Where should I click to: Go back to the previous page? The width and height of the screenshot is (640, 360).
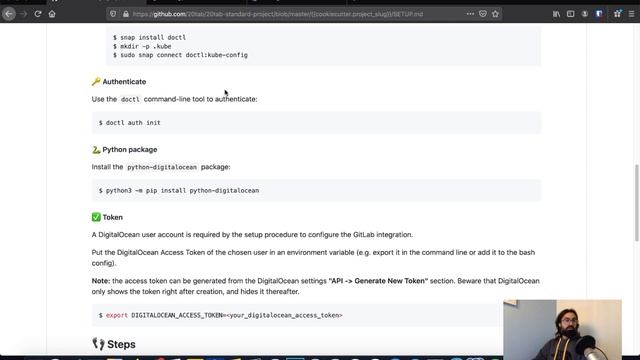9,14
